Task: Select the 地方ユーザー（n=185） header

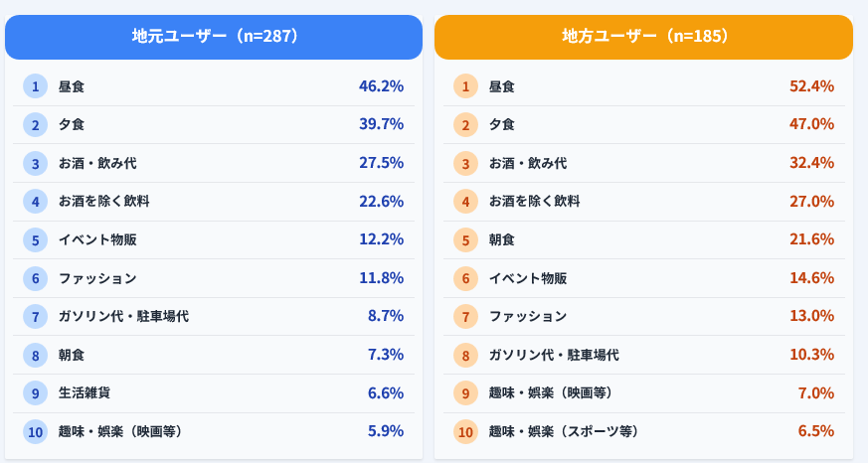Action: click(x=644, y=37)
